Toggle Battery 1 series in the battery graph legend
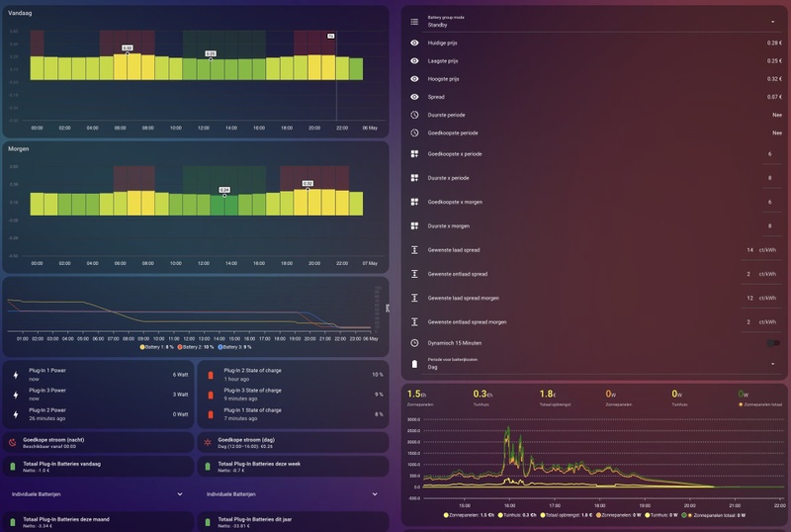This screenshot has height=532, width=791. tap(156, 347)
